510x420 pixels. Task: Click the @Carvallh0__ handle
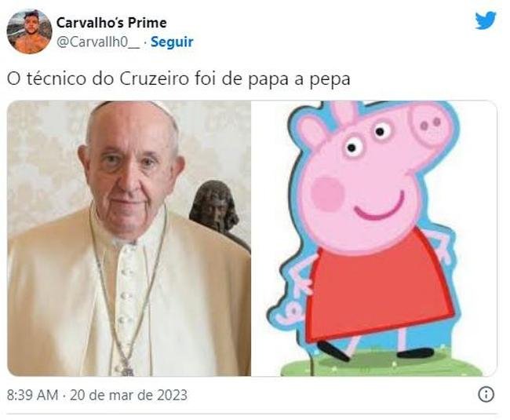98,42
